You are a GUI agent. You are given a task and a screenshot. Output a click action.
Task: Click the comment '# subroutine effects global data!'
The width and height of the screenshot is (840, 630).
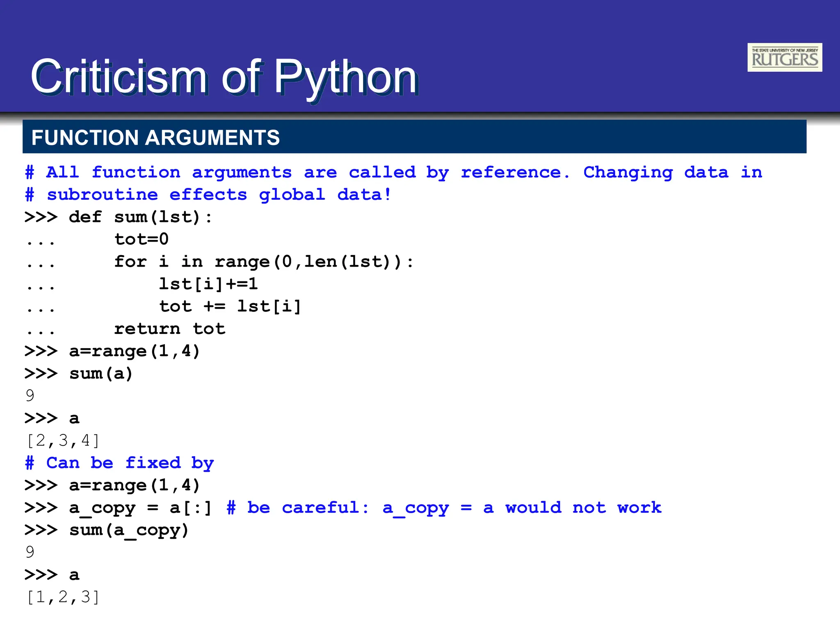coord(208,194)
